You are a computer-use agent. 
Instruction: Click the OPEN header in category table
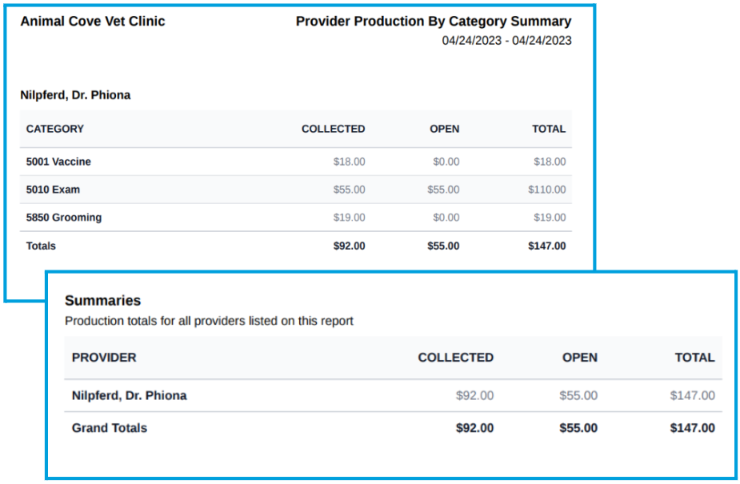coord(444,129)
